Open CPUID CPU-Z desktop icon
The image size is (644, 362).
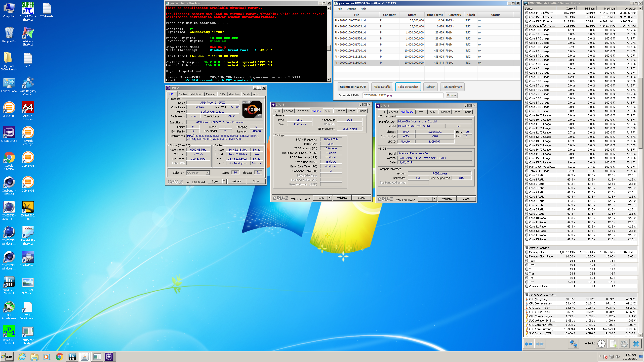[x=9, y=134]
